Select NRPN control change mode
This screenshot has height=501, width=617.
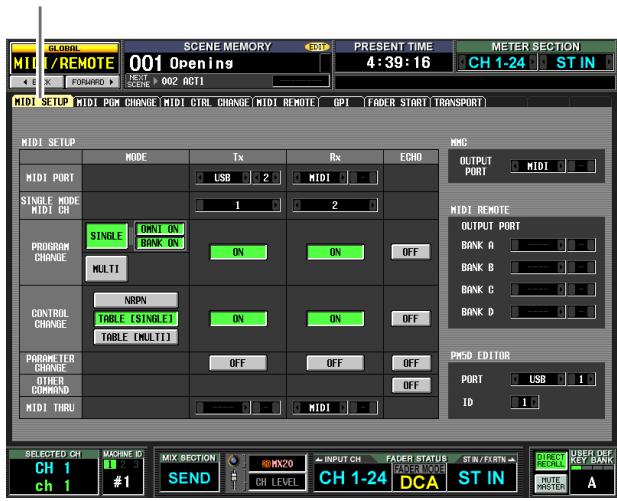click(x=135, y=300)
